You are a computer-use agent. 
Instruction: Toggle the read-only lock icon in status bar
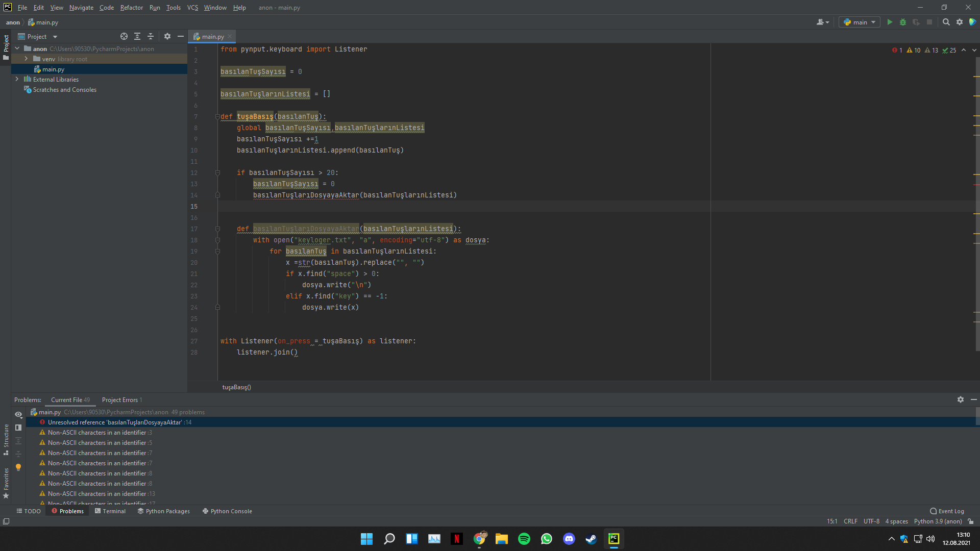[971, 521]
